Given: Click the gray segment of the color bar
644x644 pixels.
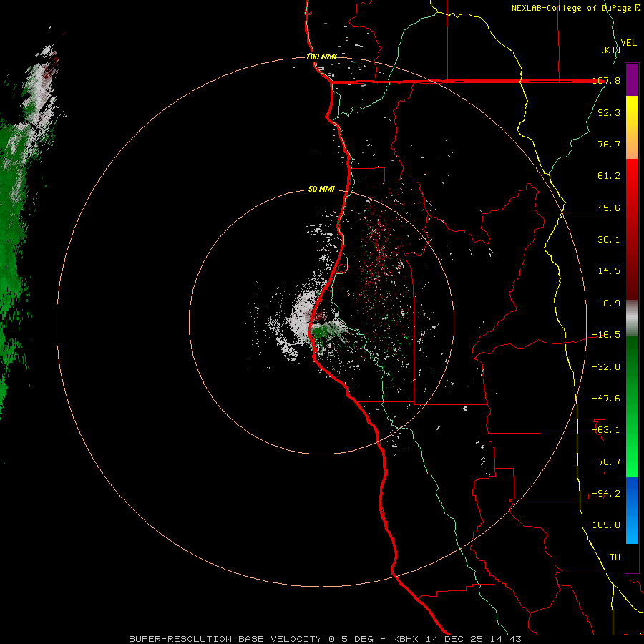Looking at the screenshot, I should pyautogui.click(x=632, y=318).
